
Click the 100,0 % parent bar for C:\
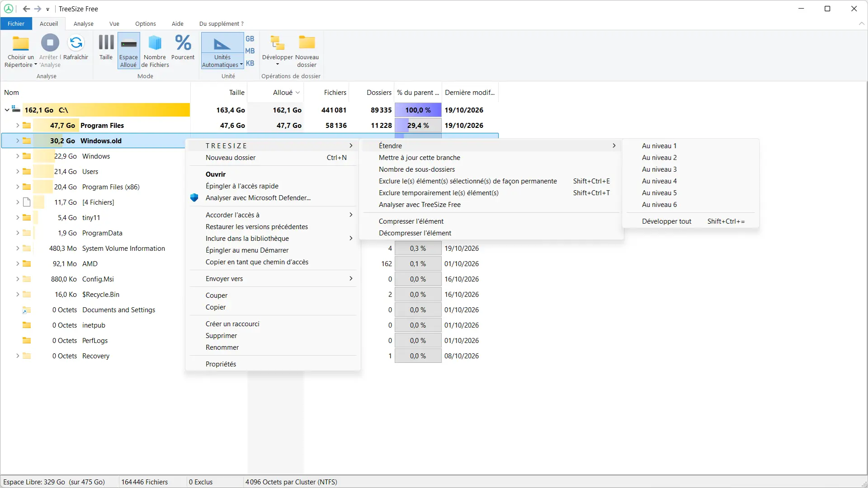point(418,110)
